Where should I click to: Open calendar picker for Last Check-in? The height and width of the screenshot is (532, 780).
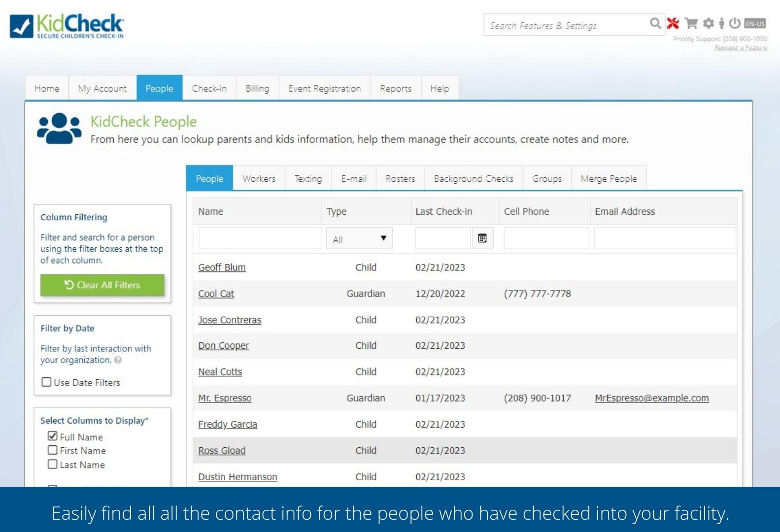482,238
